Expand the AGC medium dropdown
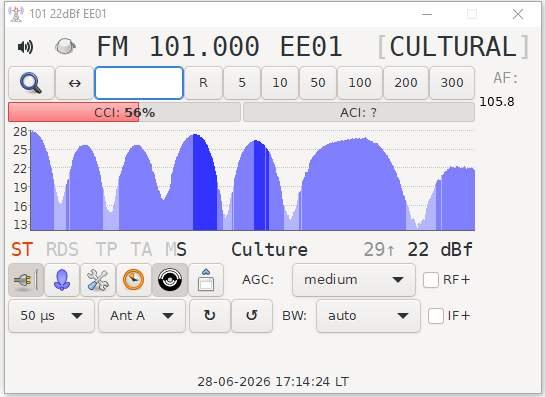Viewport: 545px width, 397px height. (354, 280)
